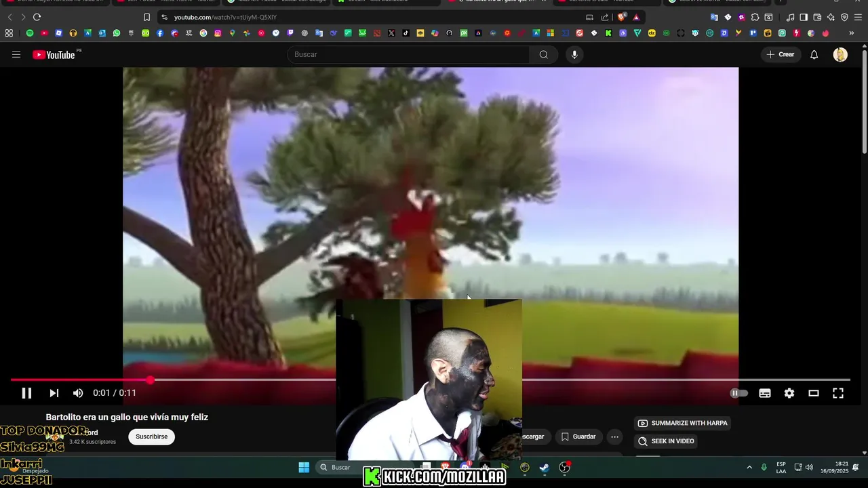This screenshot has width=868, height=488.
Task: Toggle autoplay switch in player
Action: point(739,393)
